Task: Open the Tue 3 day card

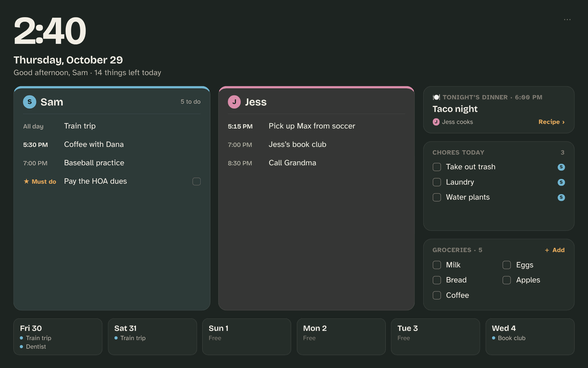Action: (x=435, y=337)
